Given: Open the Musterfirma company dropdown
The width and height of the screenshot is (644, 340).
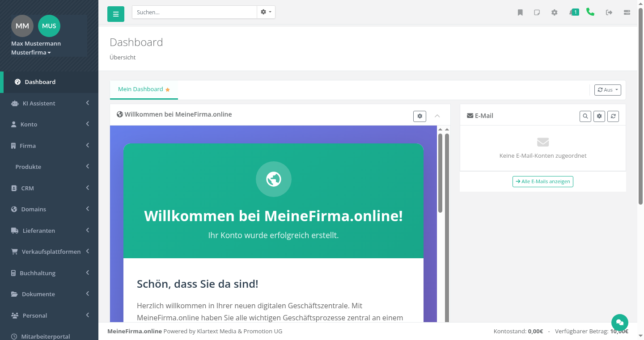Looking at the screenshot, I should click(x=31, y=52).
